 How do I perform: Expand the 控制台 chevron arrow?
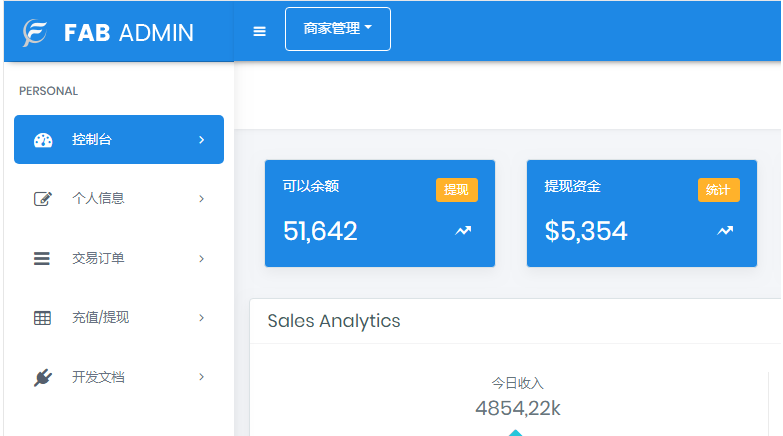(x=201, y=140)
